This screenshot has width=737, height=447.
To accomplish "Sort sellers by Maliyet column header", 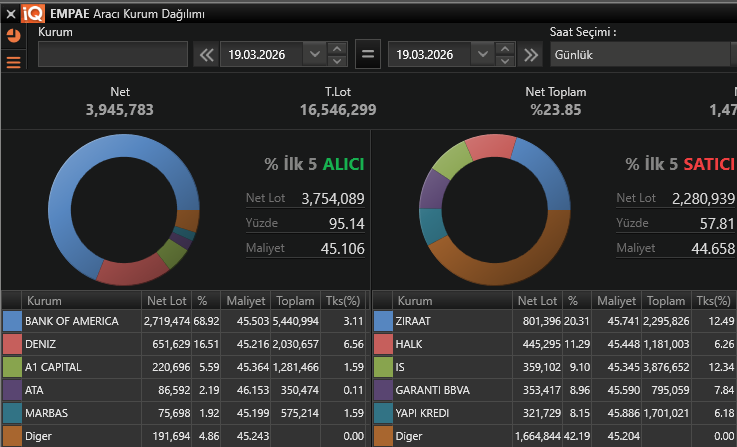I will 617,301.
